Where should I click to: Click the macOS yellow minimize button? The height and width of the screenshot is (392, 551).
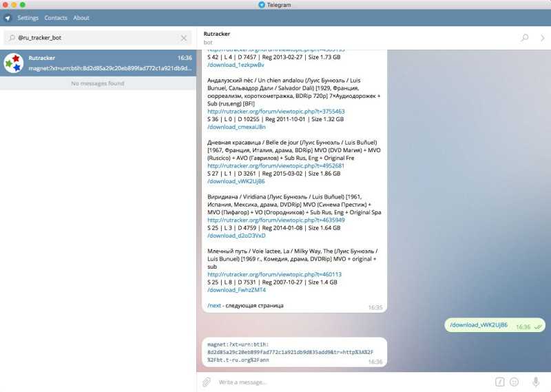point(14,5)
